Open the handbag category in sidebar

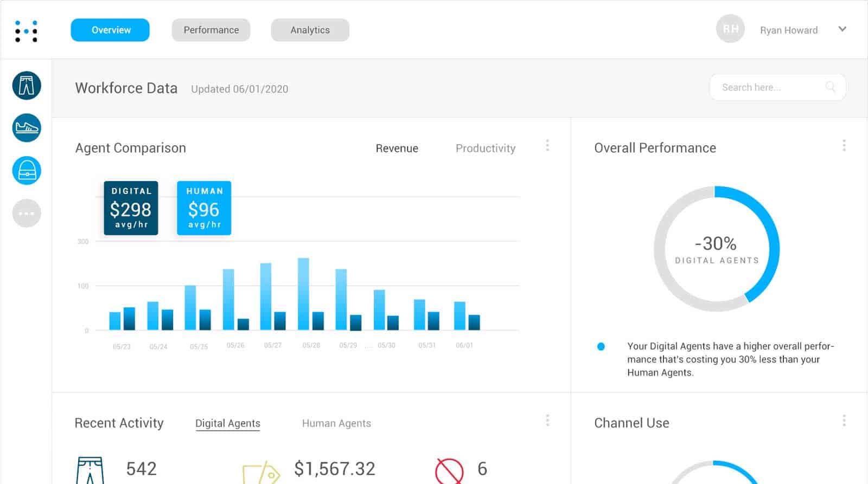(27, 171)
